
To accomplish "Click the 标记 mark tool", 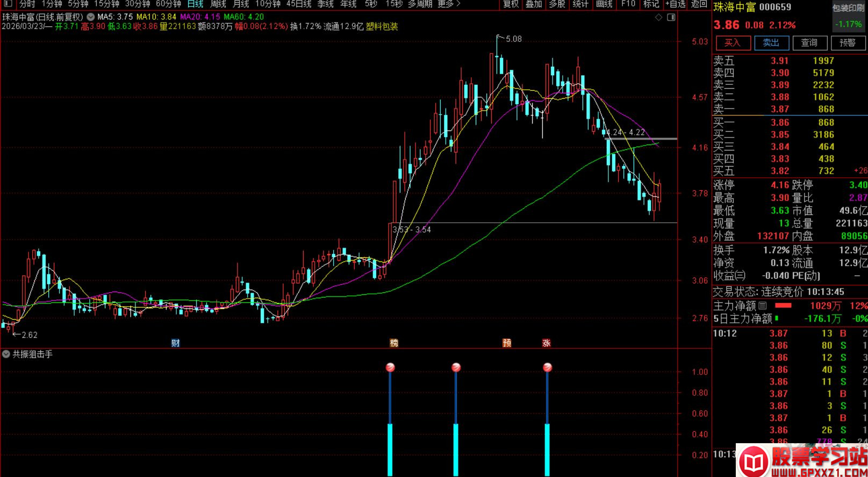I will click(651, 4).
